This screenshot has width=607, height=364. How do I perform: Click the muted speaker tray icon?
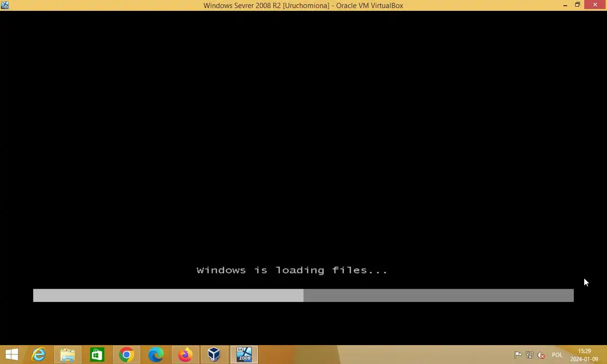click(x=541, y=355)
